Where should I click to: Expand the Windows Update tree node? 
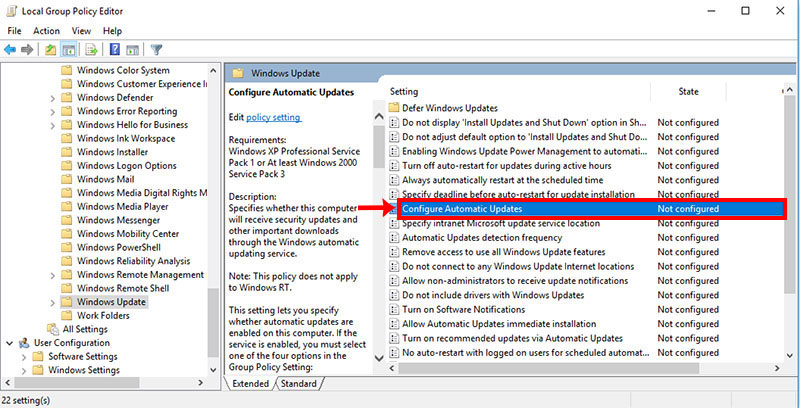[x=53, y=302]
